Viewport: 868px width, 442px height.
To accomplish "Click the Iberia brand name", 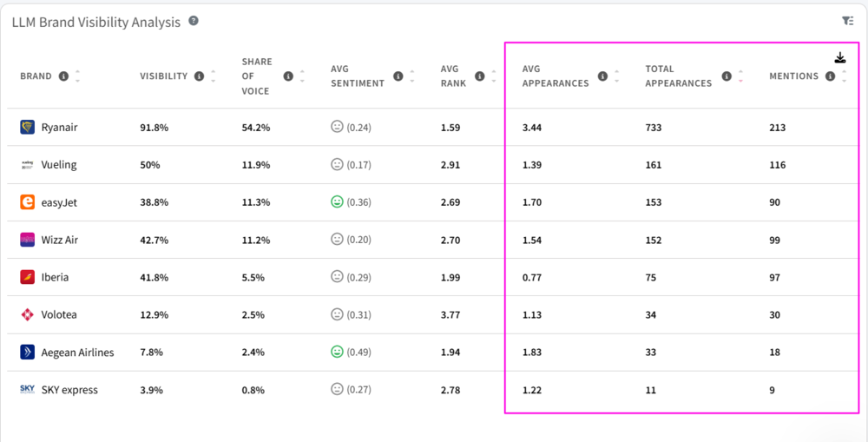I will point(55,278).
